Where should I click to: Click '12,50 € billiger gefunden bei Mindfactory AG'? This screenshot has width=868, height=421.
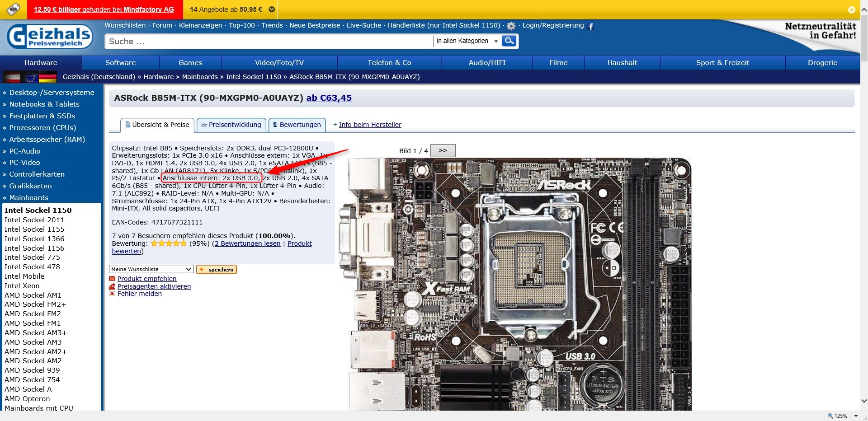104,9
